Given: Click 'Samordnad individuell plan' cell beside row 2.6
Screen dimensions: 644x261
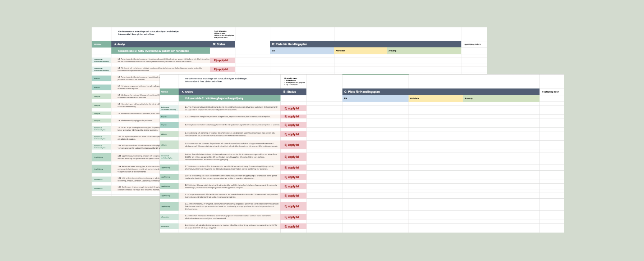Looking at the screenshot, I should coord(169,157).
